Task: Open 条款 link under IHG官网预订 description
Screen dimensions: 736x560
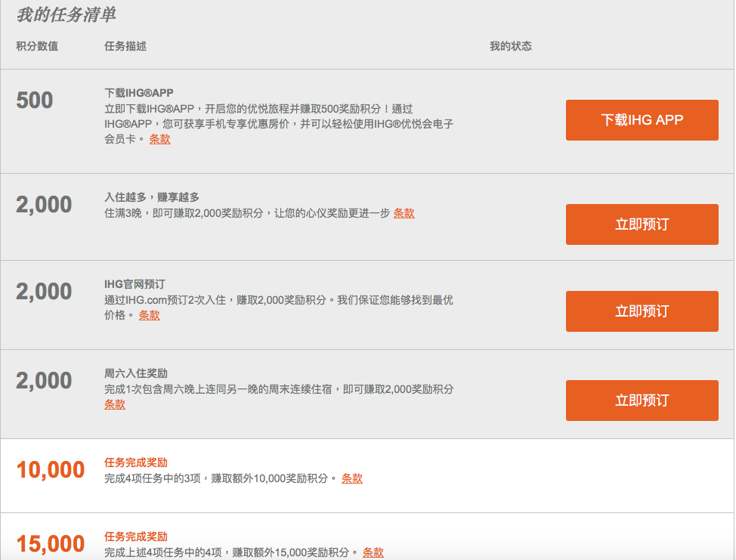Action: (150, 315)
